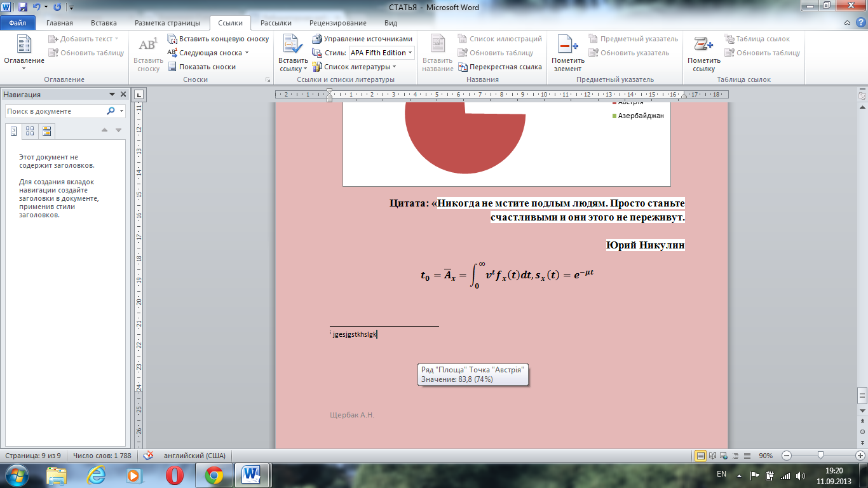Click Пометить элемент index button
868x488 pixels.
click(567, 54)
